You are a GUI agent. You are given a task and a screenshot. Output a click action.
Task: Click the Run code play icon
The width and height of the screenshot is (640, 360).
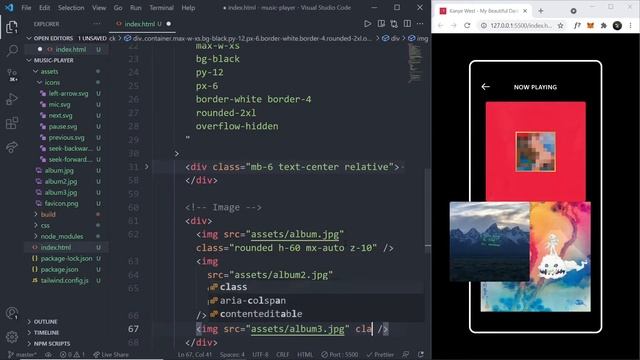[367, 24]
